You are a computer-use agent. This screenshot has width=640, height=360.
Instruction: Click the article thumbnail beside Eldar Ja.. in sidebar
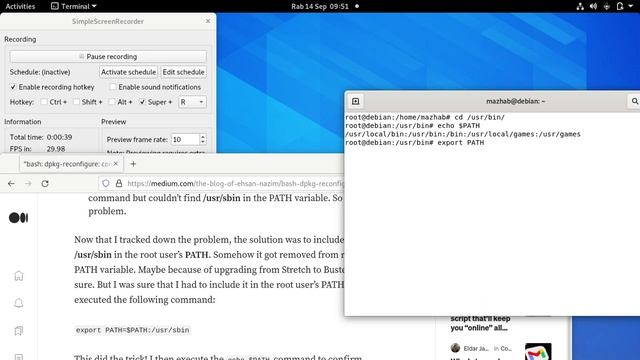point(538,352)
